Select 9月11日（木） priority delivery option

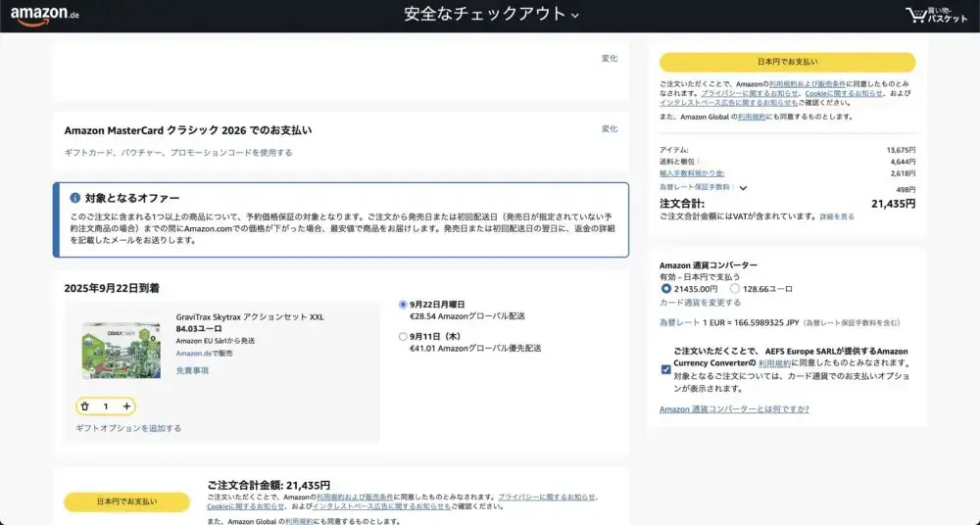click(x=403, y=336)
